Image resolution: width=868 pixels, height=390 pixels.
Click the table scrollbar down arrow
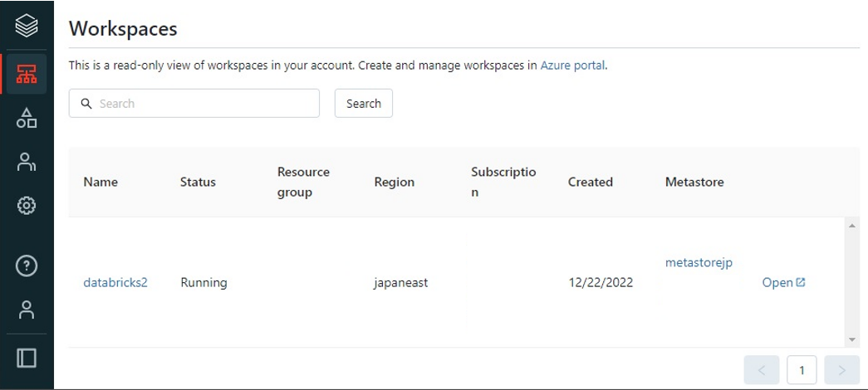851,339
